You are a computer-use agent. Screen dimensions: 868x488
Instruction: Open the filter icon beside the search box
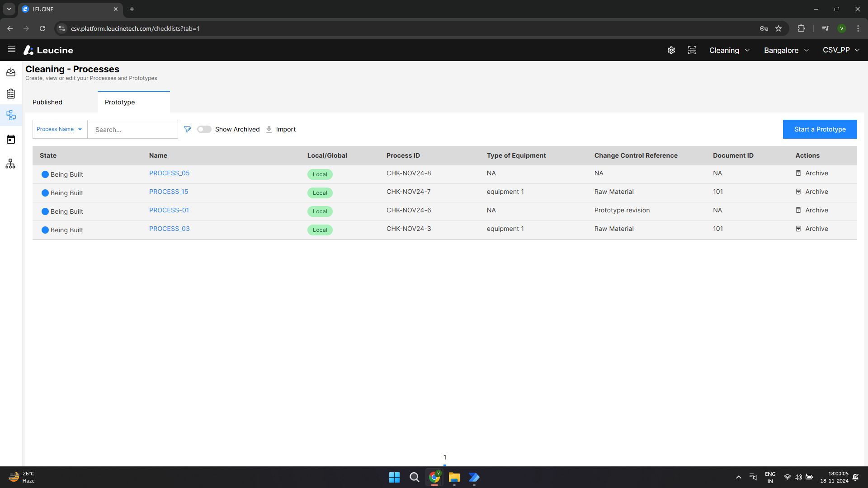187,129
